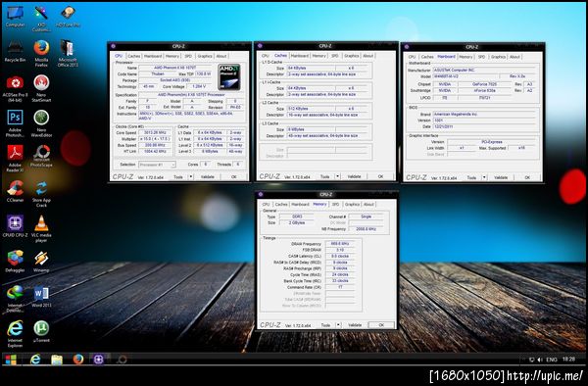Open Internet Explorer from the taskbar
The height and width of the screenshot is (386, 588).
[x=35, y=360]
